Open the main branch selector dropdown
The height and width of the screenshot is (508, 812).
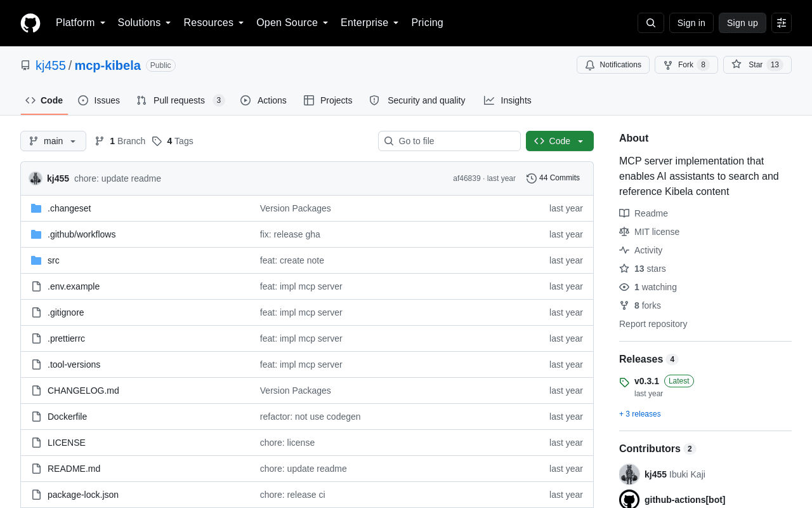[53, 141]
